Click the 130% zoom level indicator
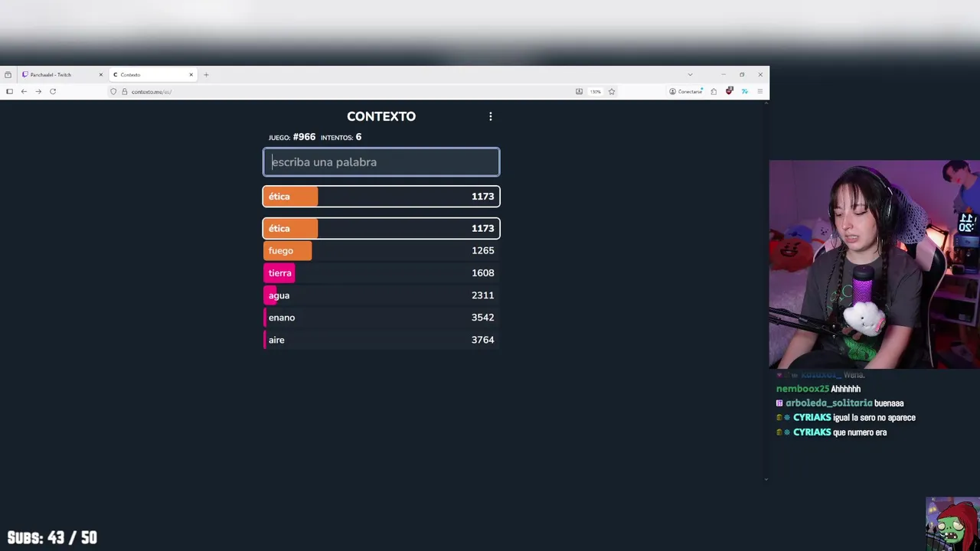Viewport: 980px width, 551px height. click(x=595, y=92)
